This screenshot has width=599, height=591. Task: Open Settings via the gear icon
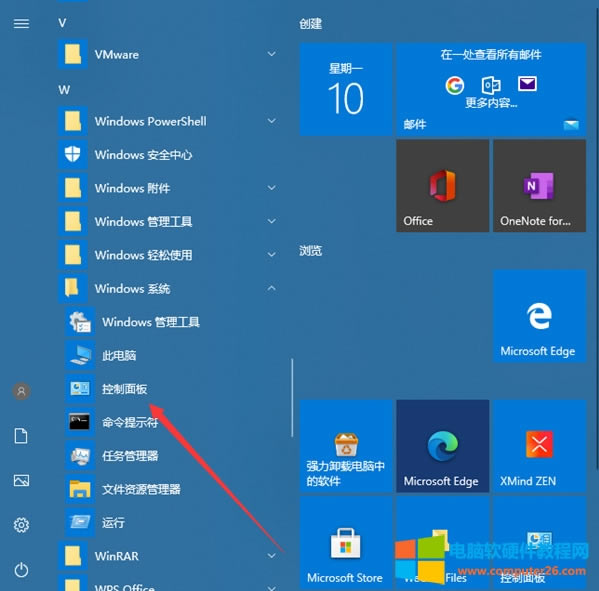[21, 525]
